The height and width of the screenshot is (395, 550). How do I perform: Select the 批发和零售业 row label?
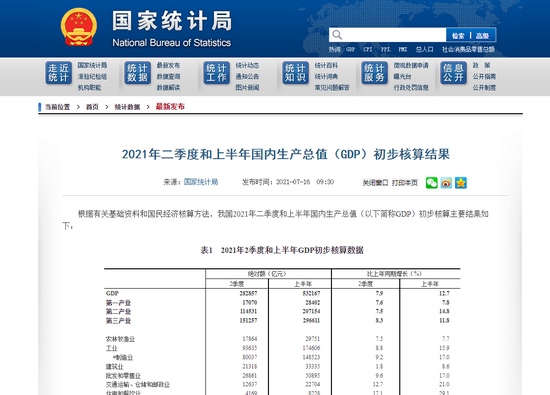click(x=123, y=376)
